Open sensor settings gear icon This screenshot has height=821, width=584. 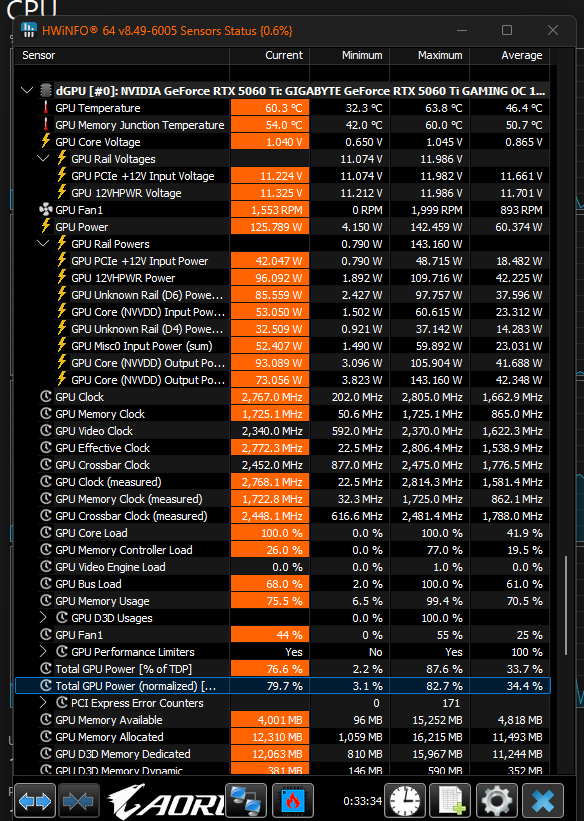[x=497, y=801]
